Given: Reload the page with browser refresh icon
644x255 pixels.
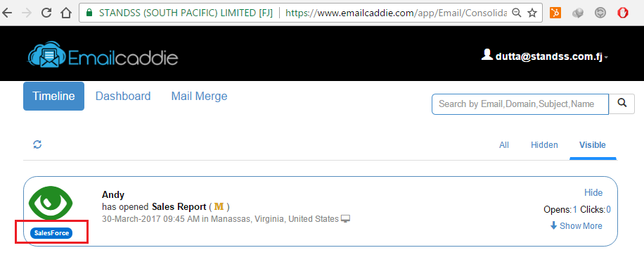Looking at the screenshot, I should tap(46, 13).
